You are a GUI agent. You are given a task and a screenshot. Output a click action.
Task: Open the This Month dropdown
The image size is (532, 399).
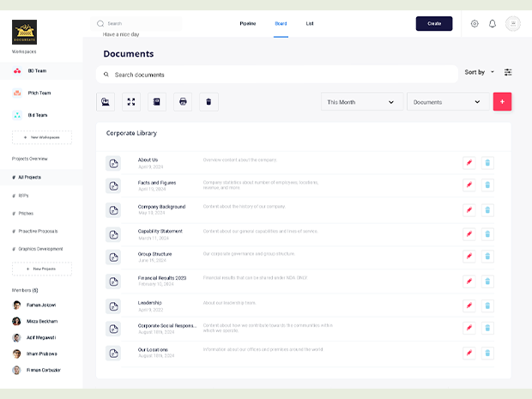(x=362, y=102)
